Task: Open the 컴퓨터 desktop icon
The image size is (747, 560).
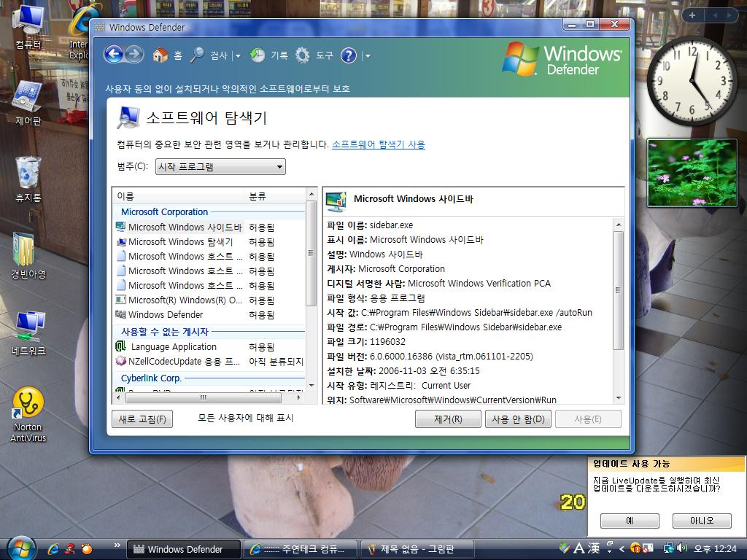Action: coord(28,28)
